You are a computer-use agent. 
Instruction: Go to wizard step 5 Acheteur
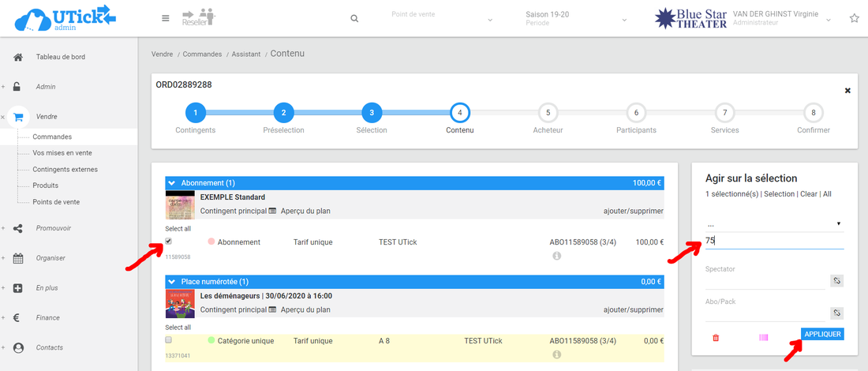[548, 112]
